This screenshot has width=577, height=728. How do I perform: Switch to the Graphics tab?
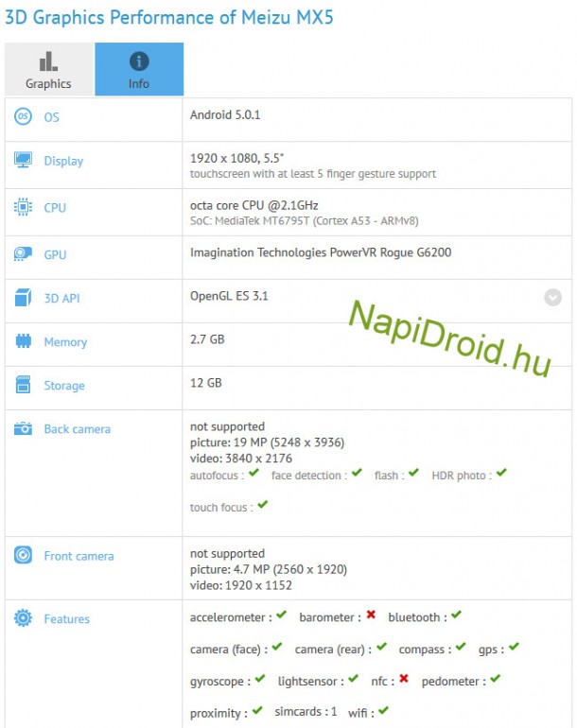click(x=48, y=70)
